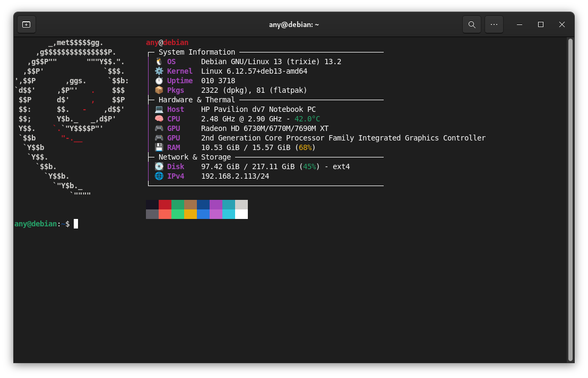This screenshot has width=588, height=378.
Task: Click the yellow swatch in bottom palette row
Action: pos(191,214)
